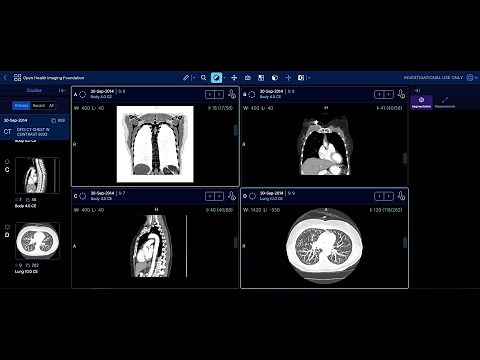
Task: Click the Lung 10.0 CE label in viewport D header
Action: (x=271, y=199)
